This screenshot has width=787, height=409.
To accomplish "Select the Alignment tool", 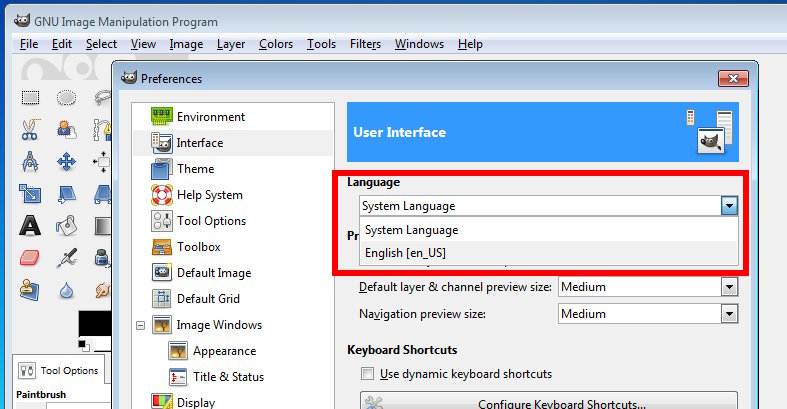I will click(x=102, y=162).
